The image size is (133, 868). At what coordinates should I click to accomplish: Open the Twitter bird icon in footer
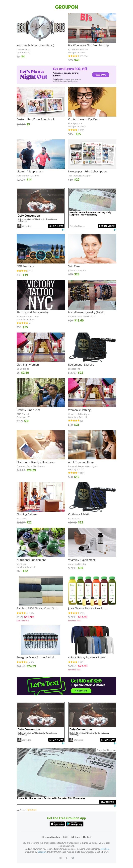72,858
